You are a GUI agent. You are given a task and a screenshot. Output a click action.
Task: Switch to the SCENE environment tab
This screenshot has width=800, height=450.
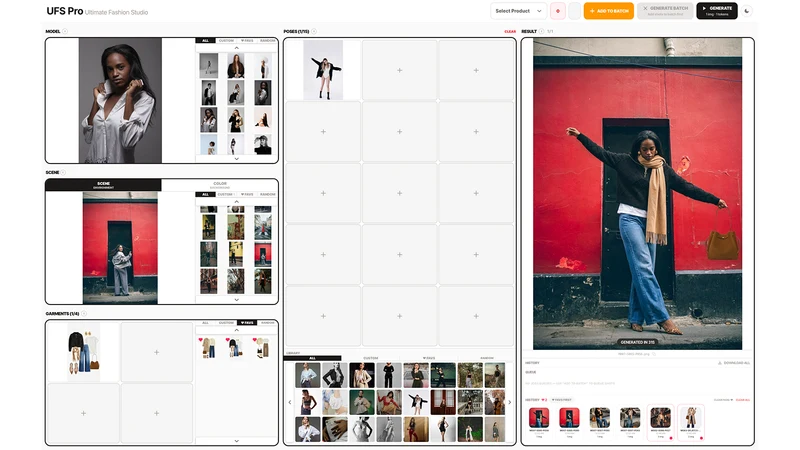104,185
